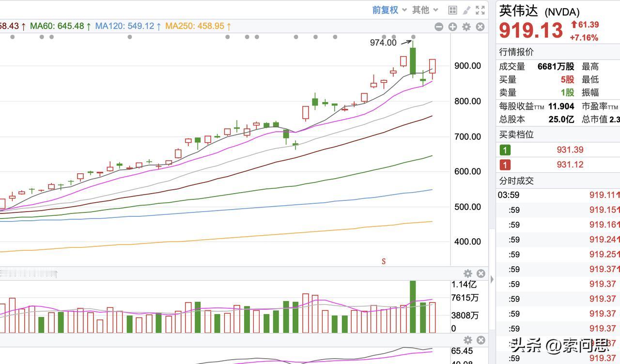
Task: Open the moving average settings gear
Action: click(466, 27)
